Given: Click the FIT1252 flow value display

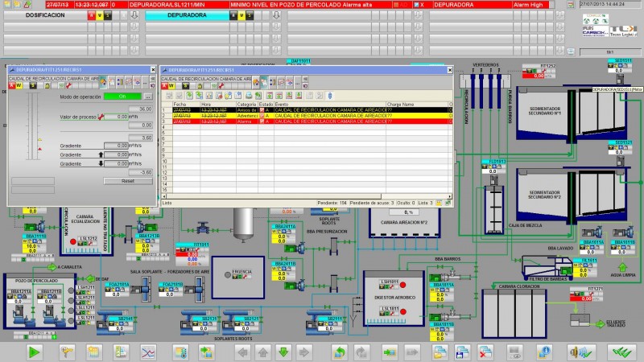Looking at the screenshot, I should (x=539, y=76).
